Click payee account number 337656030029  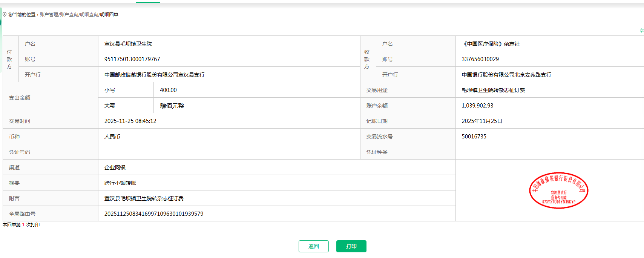pyautogui.click(x=480, y=59)
